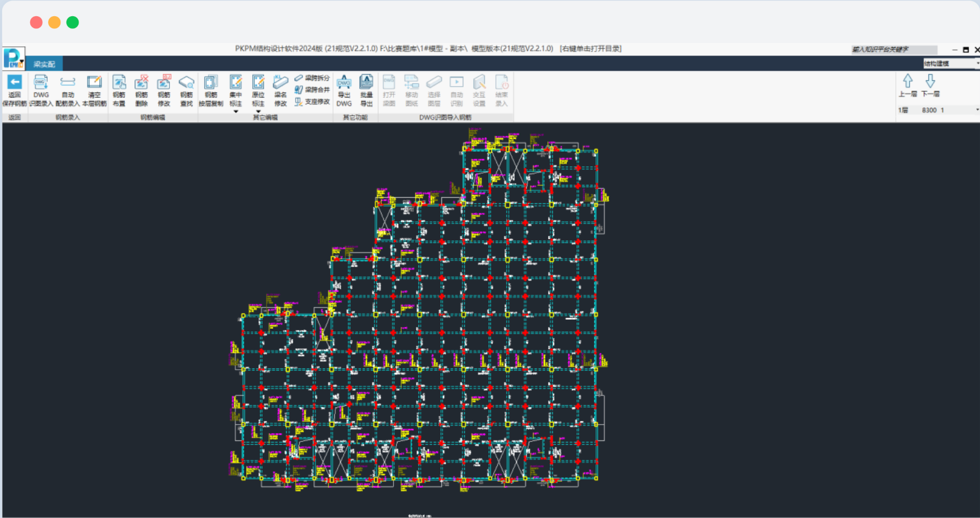
Task: Select the 梁名修改 tool
Action: (280, 83)
